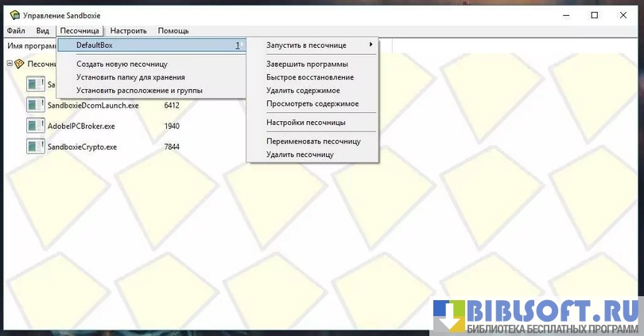Open the 'Настроить' menu
Viewport: 644px width, 336px height.
pyautogui.click(x=128, y=30)
